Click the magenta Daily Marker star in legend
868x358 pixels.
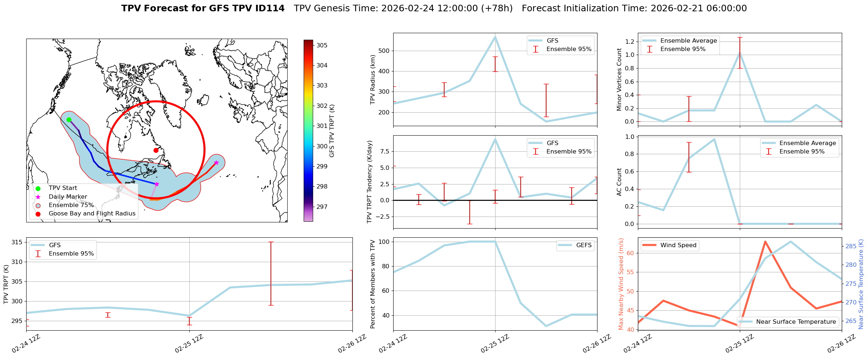tap(38, 197)
